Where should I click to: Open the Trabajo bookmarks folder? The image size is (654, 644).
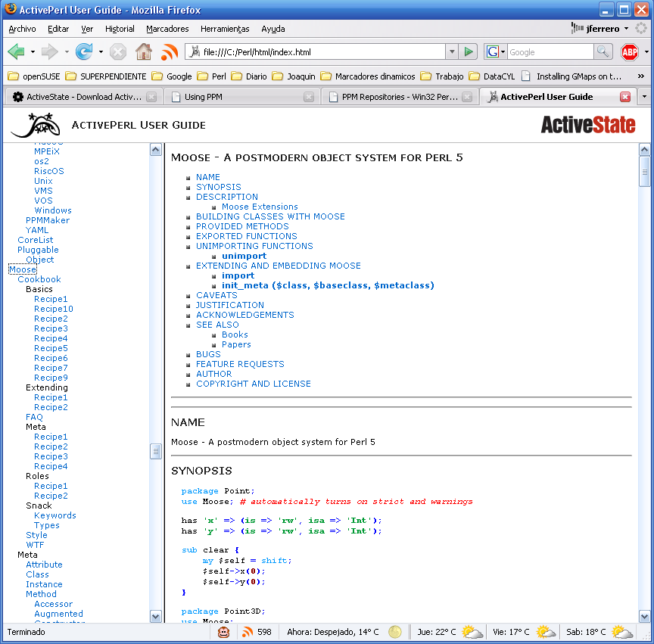coord(442,76)
